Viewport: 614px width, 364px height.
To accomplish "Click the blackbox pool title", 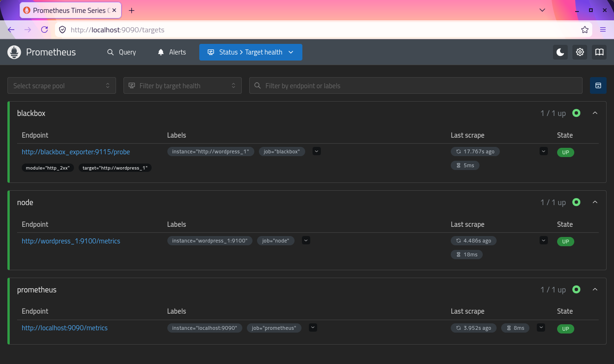I will [x=31, y=113].
